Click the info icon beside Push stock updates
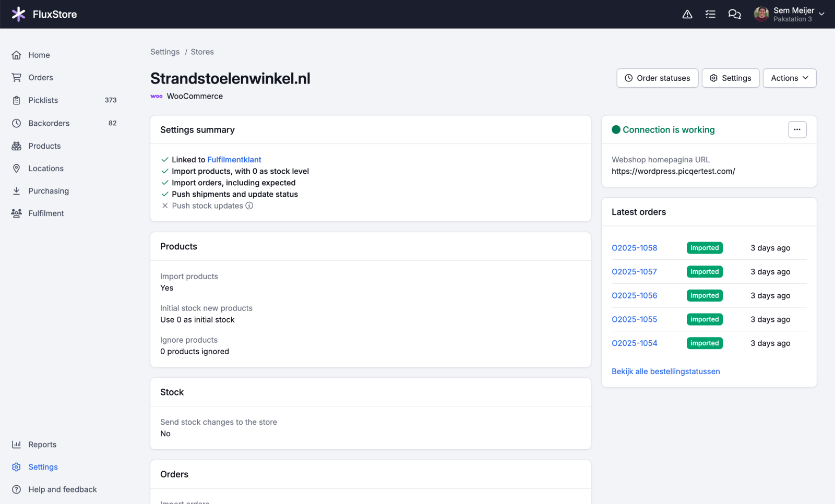835x504 pixels. click(x=249, y=206)
